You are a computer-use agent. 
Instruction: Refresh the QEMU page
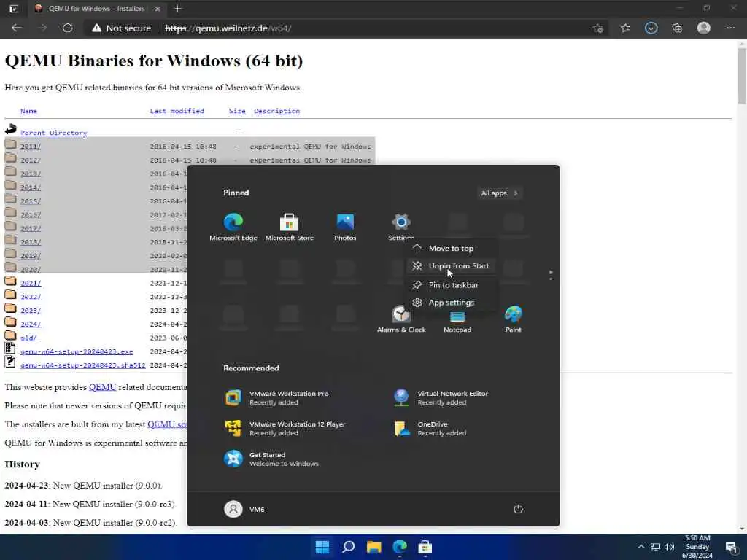(x=68, y=28)
